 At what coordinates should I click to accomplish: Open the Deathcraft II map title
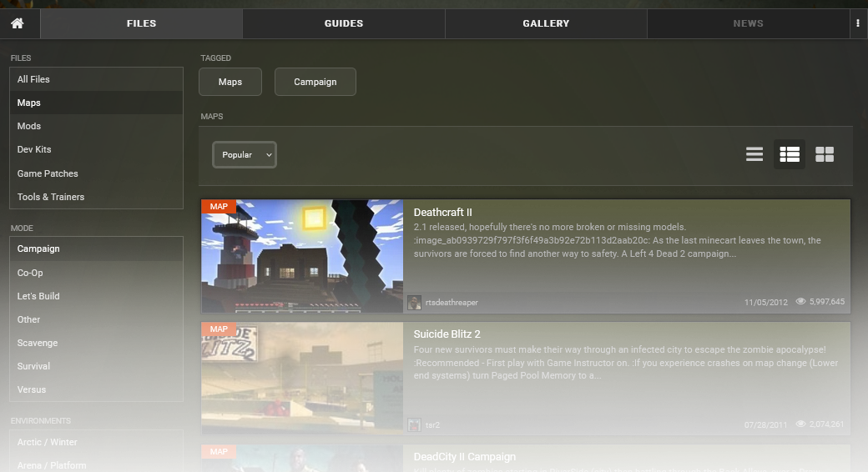click(x=442, y=213)
